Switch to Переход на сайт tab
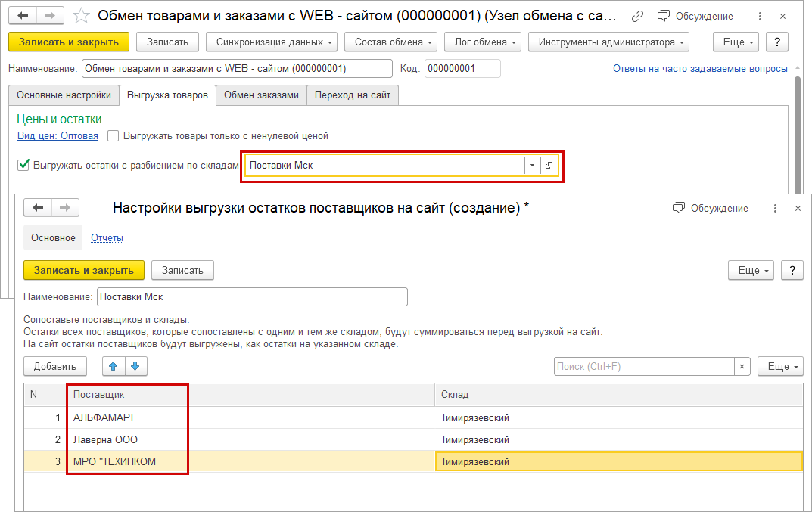812x512 pixels. pyautogui.click(x=353, y=95)
